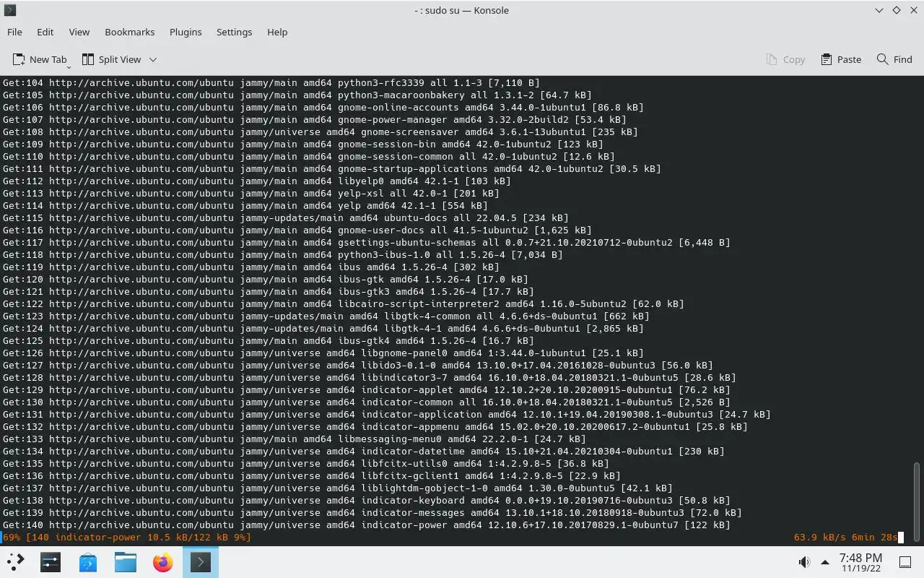Click the Get:124 libgtk-4-1 line
This screenshot has width=924, height=578.
click(323, 328)
